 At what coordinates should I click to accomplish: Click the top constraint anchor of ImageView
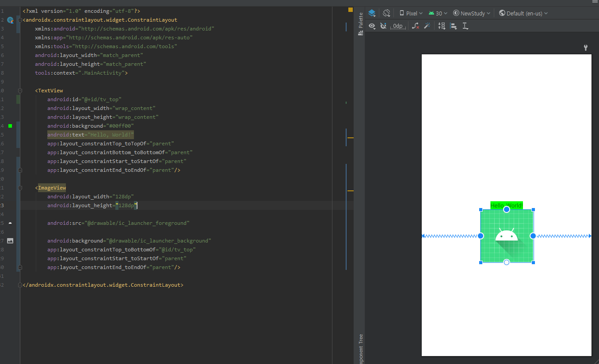click(507, 209)
